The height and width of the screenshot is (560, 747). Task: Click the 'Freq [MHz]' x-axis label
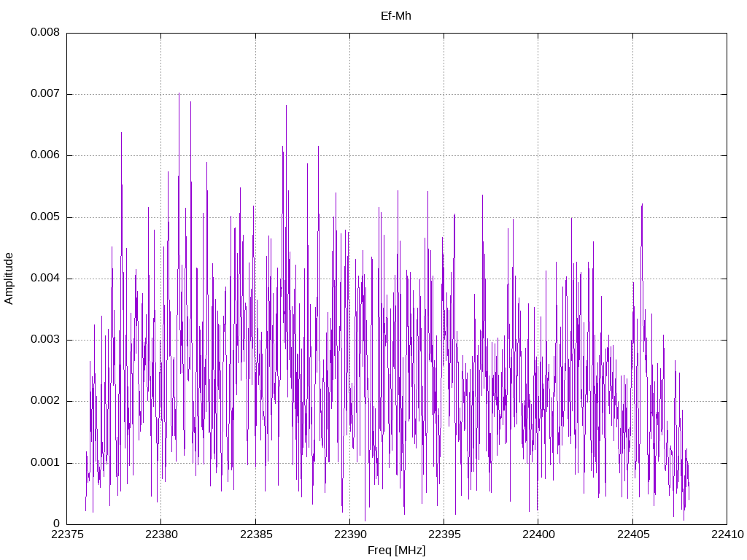coord(396,550)
